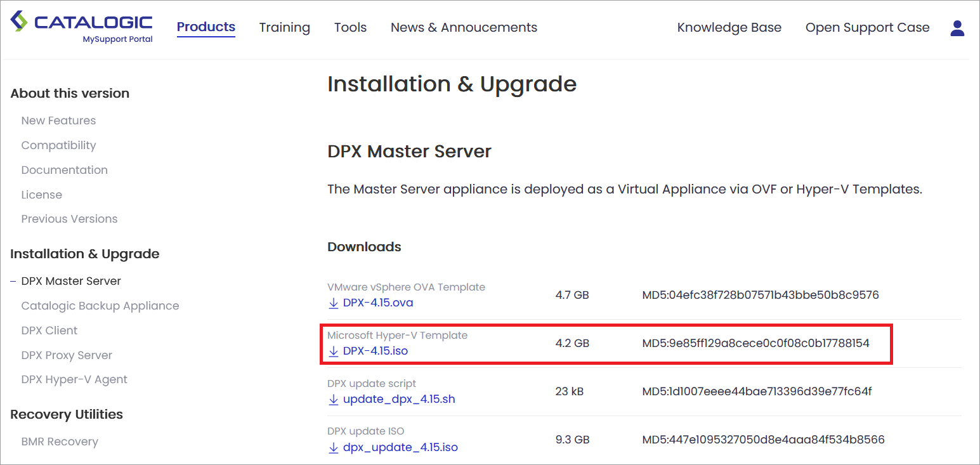Viewport: 980px width, 465px height.
Task: Click download arrow icon for DPX-4.15.iso
Action: (334, 351)
